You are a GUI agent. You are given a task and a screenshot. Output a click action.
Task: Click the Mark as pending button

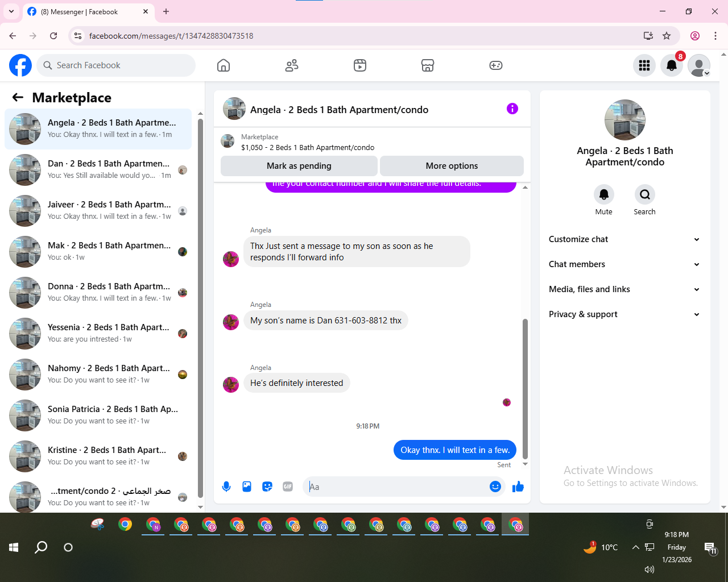[x=299, y=166]
